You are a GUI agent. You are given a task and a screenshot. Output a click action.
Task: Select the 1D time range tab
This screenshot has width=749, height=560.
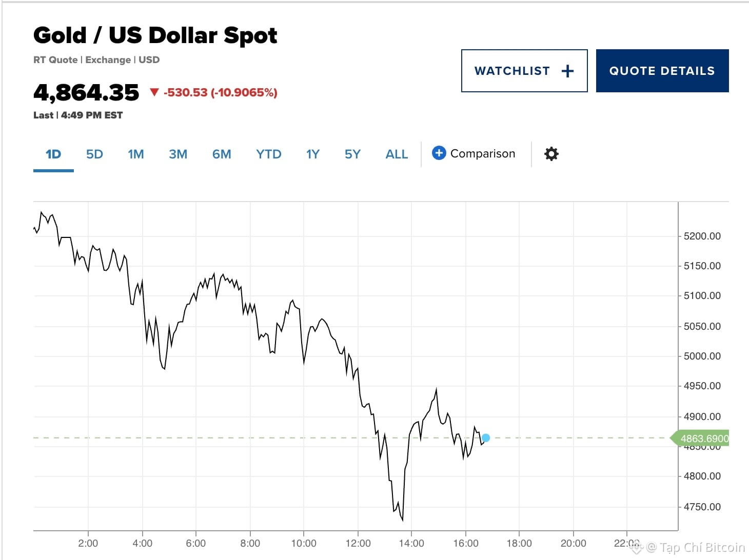point(53,154)
